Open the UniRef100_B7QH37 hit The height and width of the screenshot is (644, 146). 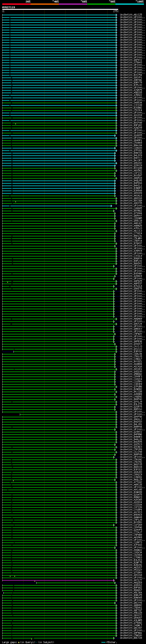[x=131, y=243]
